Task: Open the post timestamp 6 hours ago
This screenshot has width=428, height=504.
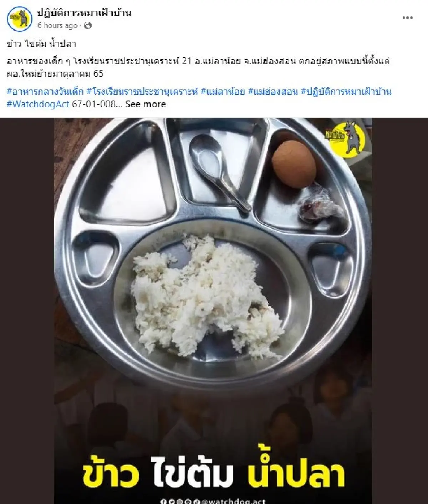Action: (57, 25)
